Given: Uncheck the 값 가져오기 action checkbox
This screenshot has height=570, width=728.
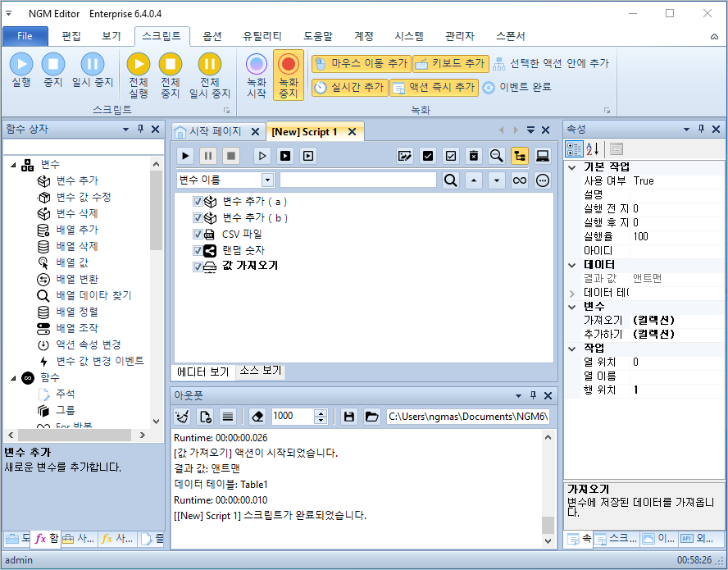Looking at the screenshot, I should coord(198,267).
